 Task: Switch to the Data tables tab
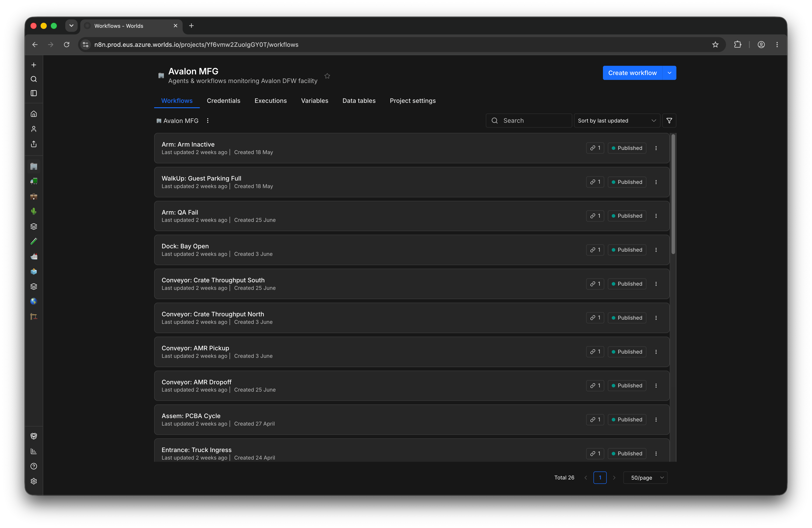[x=359, y=101]
